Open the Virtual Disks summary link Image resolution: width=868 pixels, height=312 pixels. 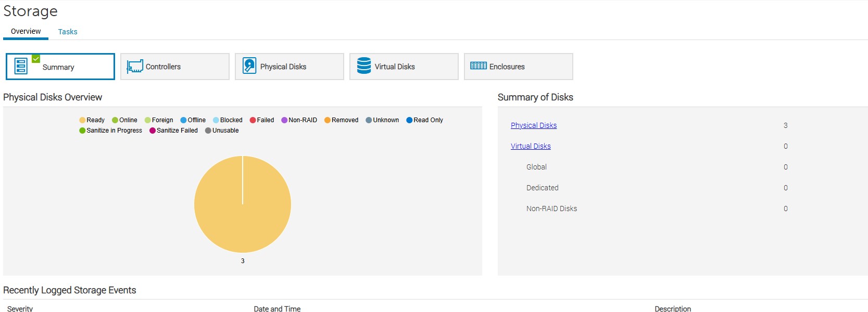point(530,146)
